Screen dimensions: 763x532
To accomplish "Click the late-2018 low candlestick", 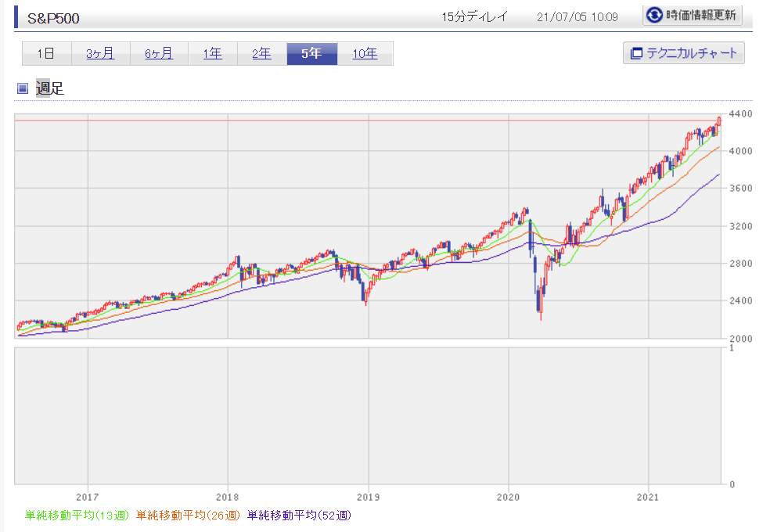I will [x=366, y=297].
